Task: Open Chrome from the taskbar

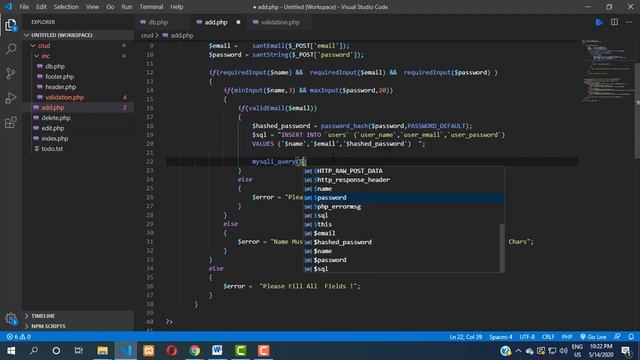Action: coord(195,351)
